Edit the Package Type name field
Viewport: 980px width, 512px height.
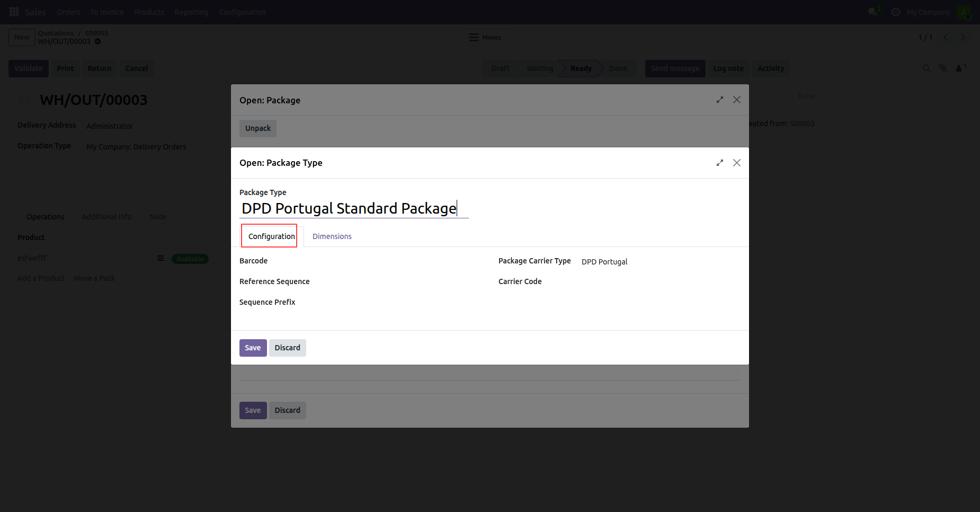354,208
